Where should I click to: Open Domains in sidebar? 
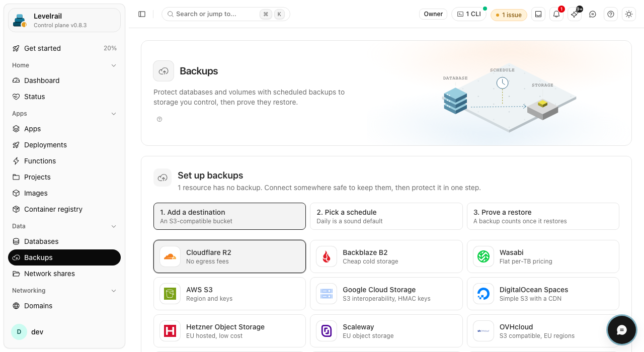tap(64, 306)
